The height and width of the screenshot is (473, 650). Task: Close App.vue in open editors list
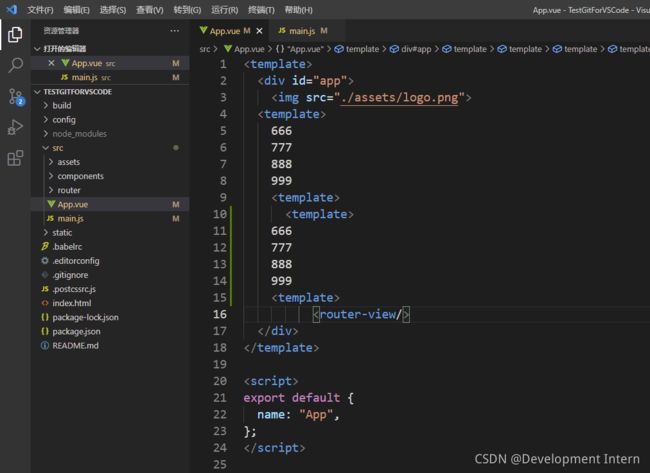[51, 63]
